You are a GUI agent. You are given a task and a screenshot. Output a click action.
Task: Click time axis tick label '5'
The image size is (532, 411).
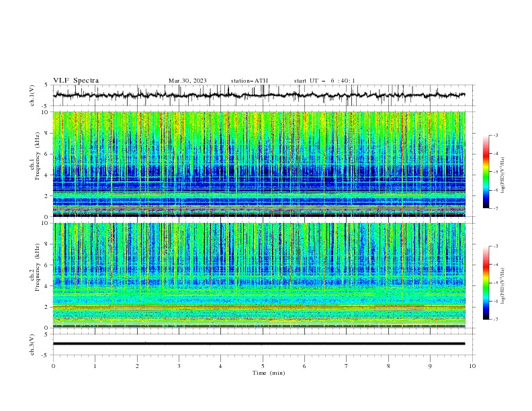(x=263, y=366)
